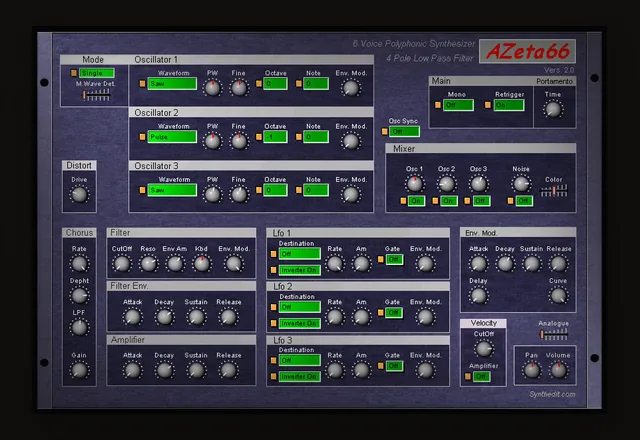Click the Chorus Rate knob
Screen dimensions: 640x440
pyautogui.click(x=79, y=264)
